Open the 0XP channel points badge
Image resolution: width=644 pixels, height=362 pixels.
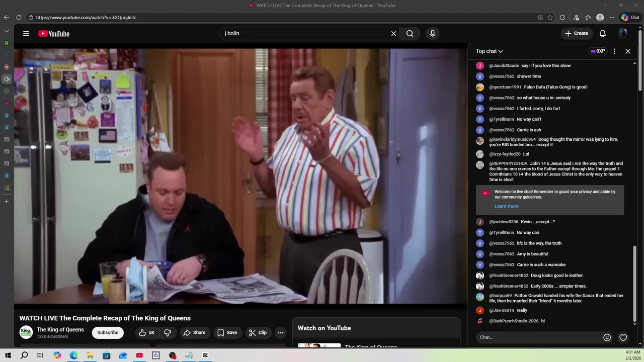coord(598,51)
